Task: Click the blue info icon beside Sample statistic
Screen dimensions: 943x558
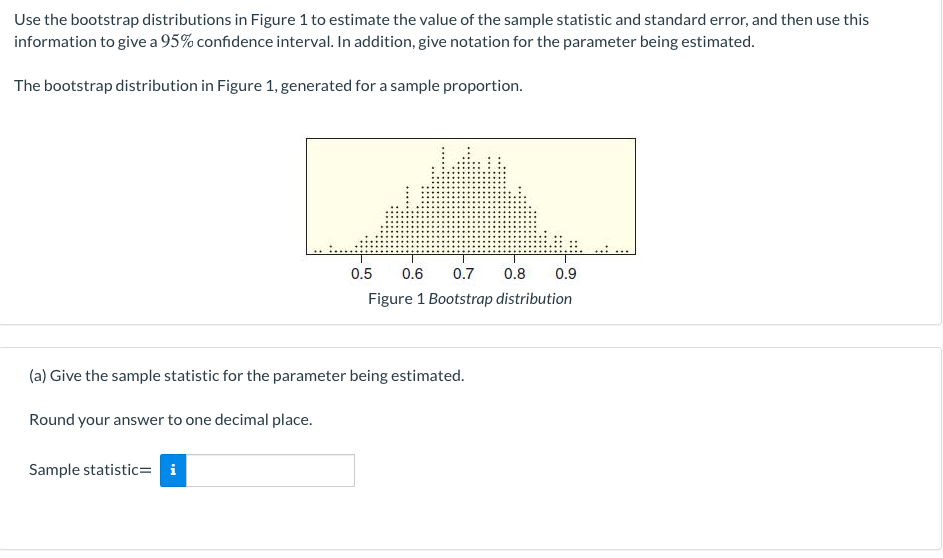Action: point(174,470)
